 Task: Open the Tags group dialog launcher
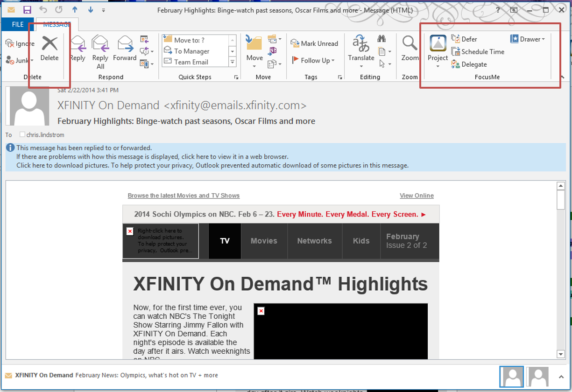click(x=339, y=77)
